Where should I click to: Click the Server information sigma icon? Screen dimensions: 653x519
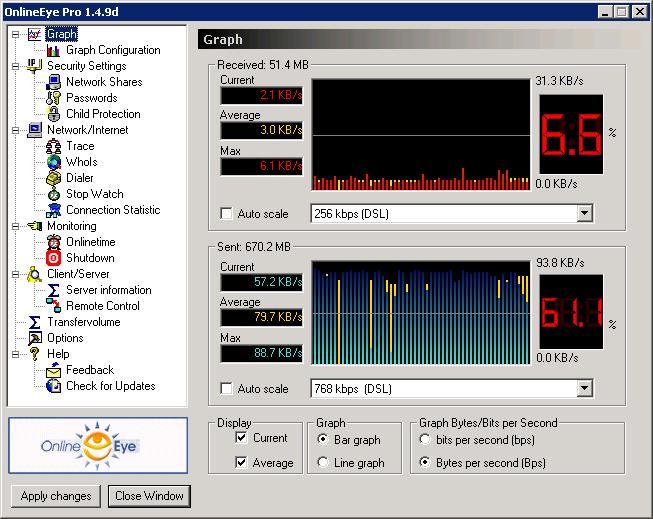point(53,290)
